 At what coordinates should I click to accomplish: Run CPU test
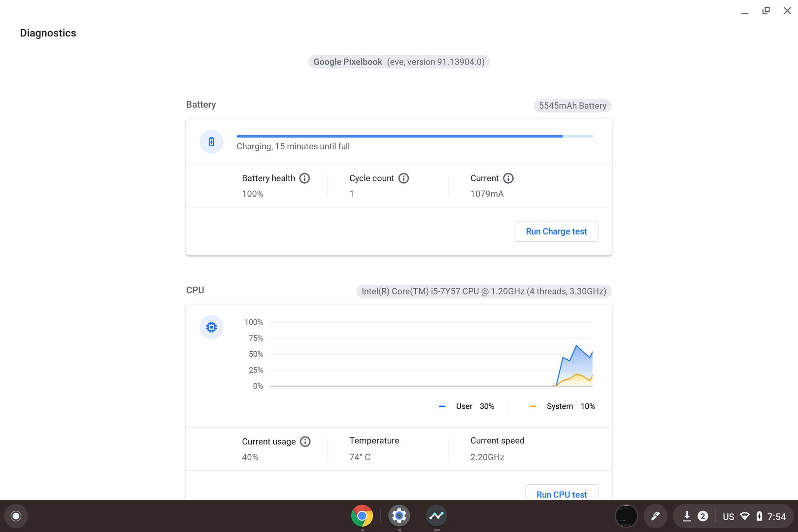562,493
